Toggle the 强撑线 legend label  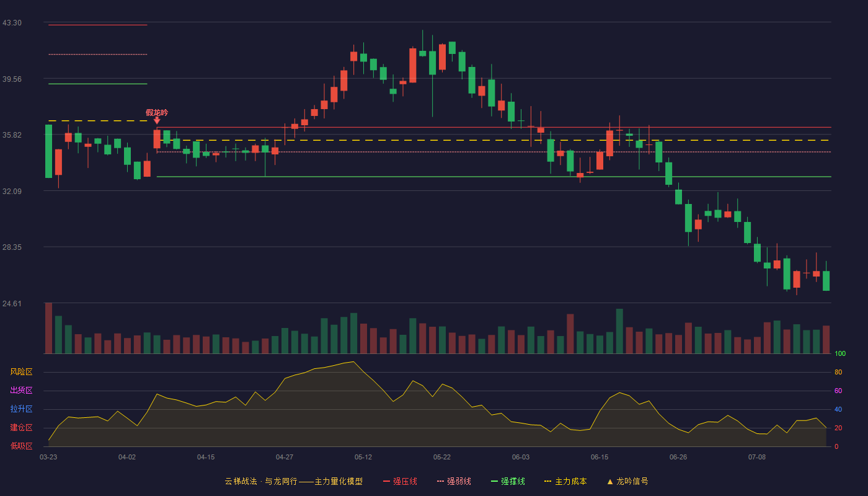click(x=513, y=481)
